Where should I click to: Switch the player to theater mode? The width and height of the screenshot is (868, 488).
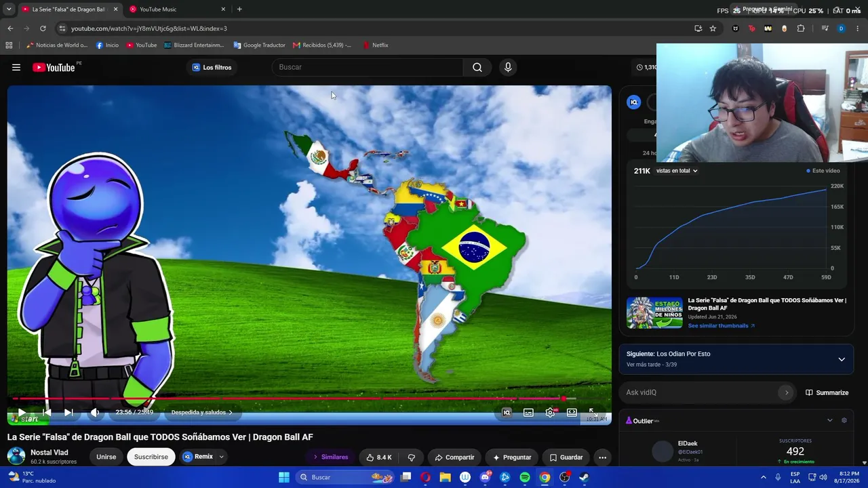tap(572, 412)
